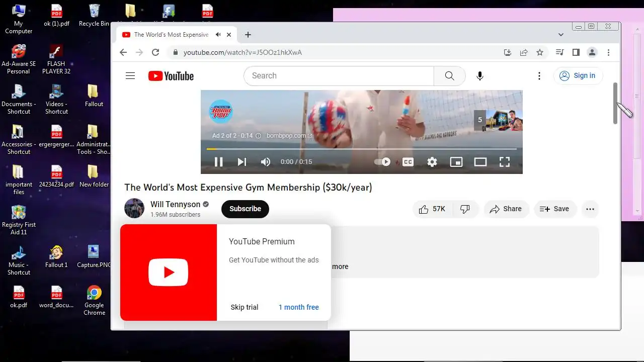Screen dimensions: 644x362
Task: Install YouTube app icon in address bar
Action: pyautogui.click(x=508, y=52)
